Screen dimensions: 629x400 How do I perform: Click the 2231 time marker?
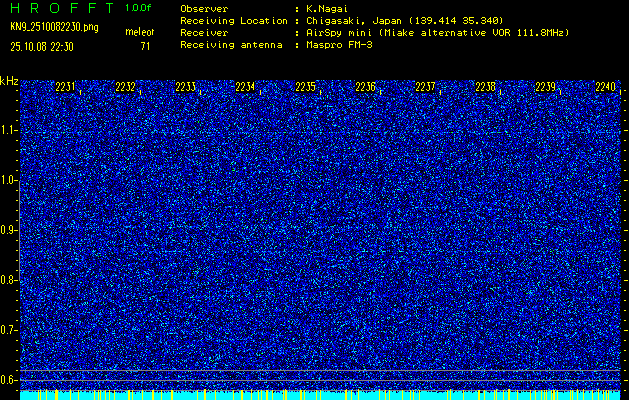65,88
